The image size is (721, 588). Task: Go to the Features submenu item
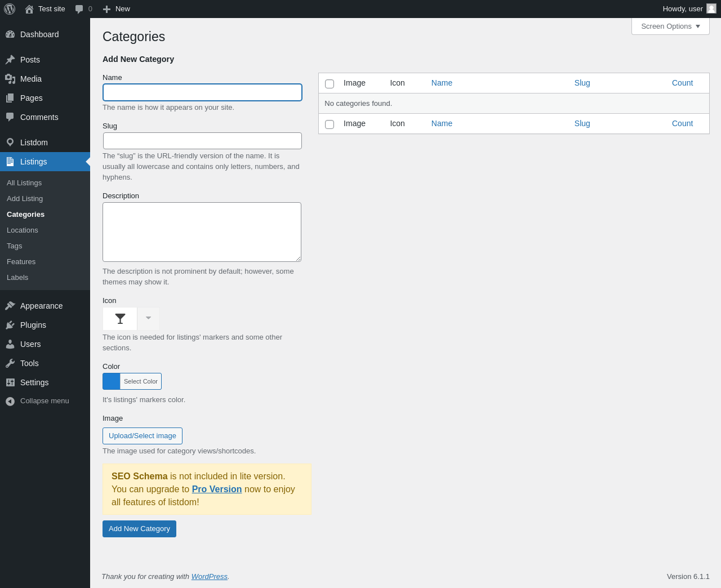tap(21, 262)
